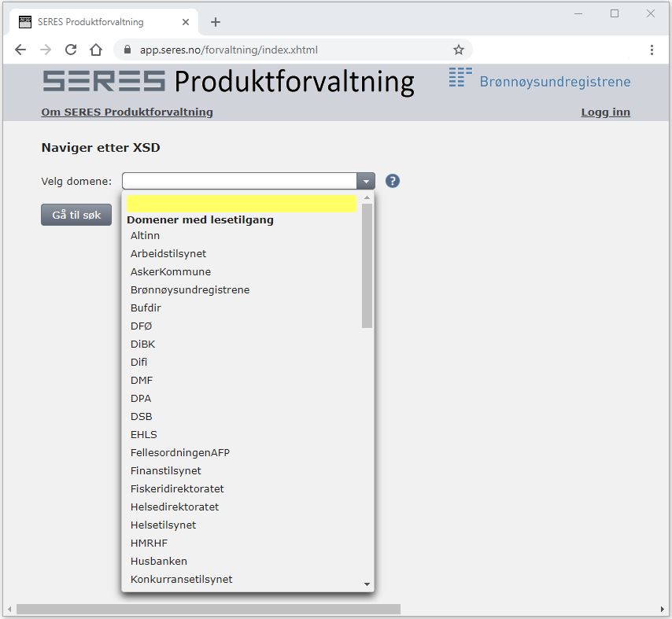672x619 pixels.
Task: Click the browser forward arrow
Action: click(46, 50)
